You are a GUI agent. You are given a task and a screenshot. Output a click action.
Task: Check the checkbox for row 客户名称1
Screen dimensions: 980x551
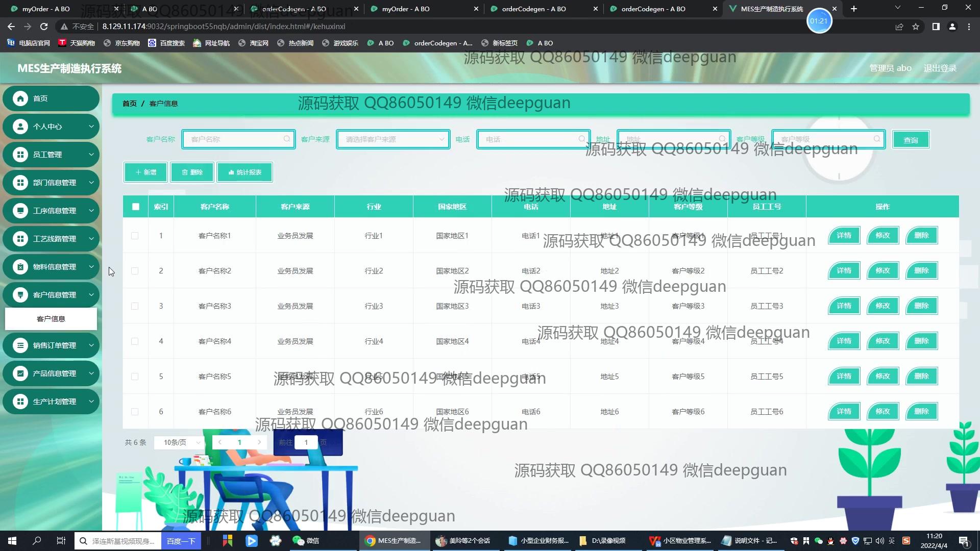(135, 235)
